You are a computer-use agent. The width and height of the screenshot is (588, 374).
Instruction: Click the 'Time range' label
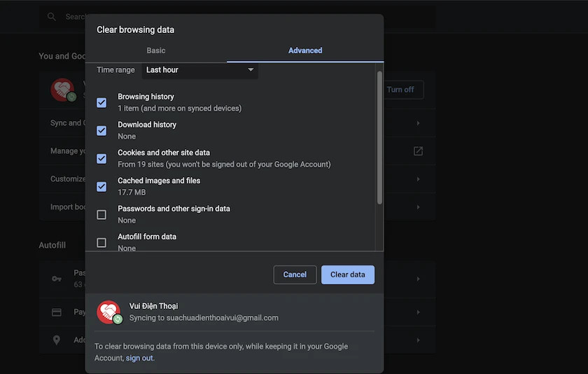coord(115,70)
